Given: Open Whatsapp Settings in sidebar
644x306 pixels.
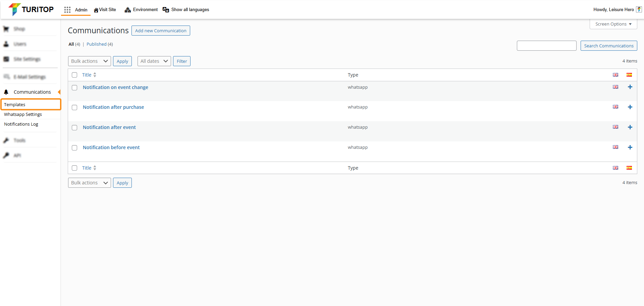Looking at the screenshot, I should pos(23,115).
